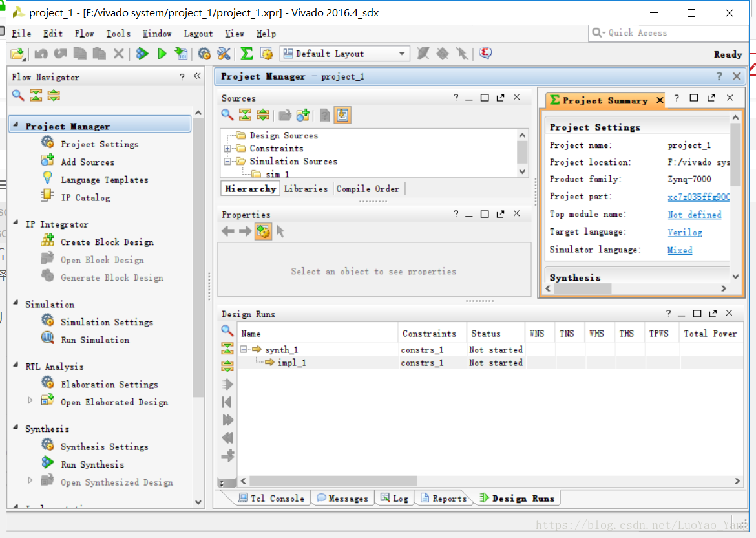Screen dimensions: 756x538
Task: Open Project Settings gear in main toolbar
Action: 204,54
